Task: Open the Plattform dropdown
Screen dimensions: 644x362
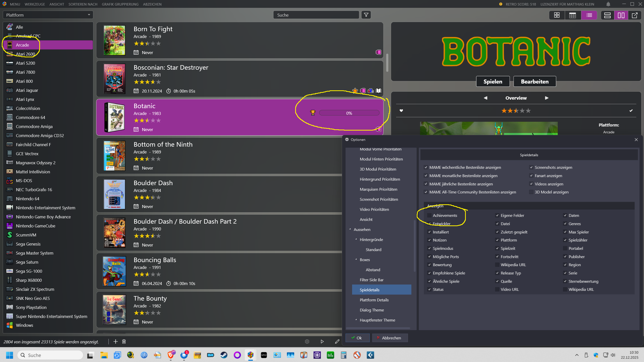Action: 48,15
